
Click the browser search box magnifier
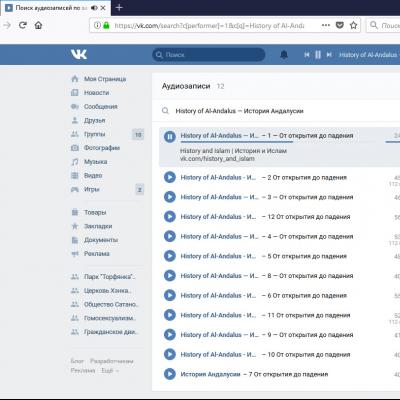[x=374, y=25]
